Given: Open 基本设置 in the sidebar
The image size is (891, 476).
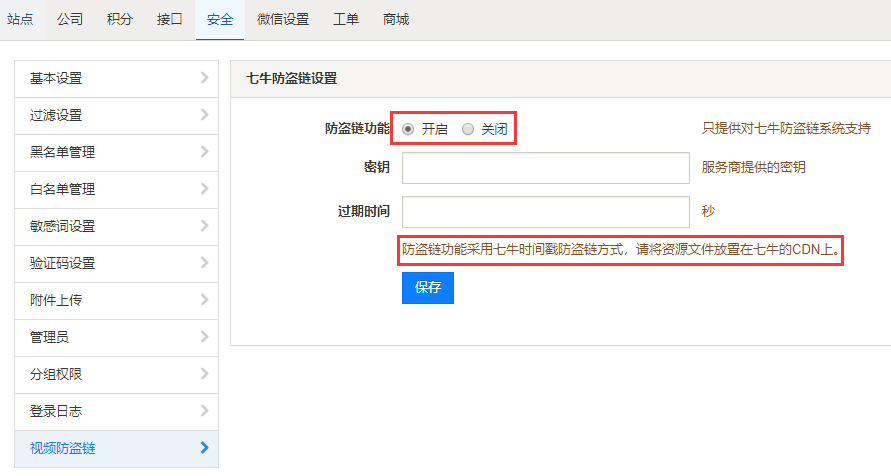Looking at the screenshot, I should [x=116, y=79].
